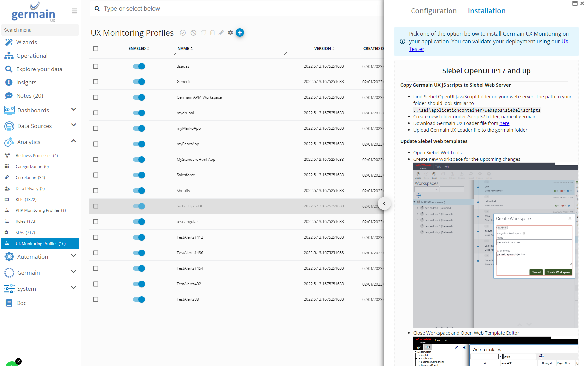Collapse the side panel with arrow handle
Image resolution: width=588 pixels, height=366 pixels.
tap(384, 204)
